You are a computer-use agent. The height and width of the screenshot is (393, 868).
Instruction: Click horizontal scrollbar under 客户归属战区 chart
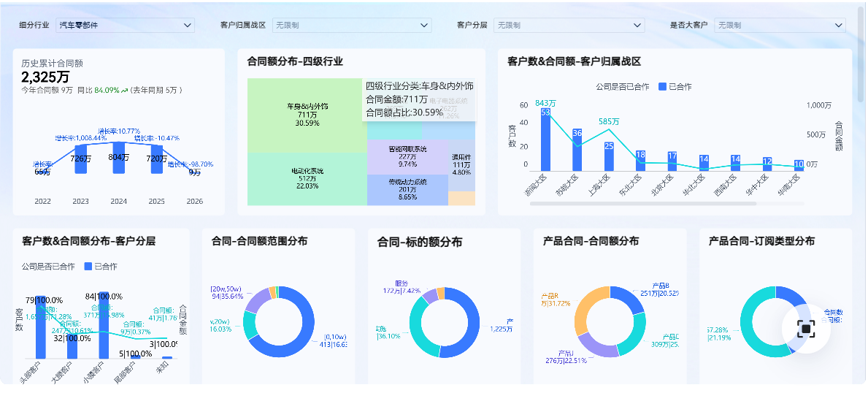642,204
